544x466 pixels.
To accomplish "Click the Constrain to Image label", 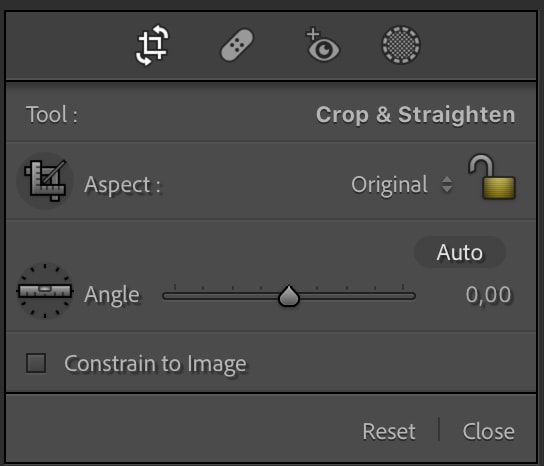I will point(155,364).
